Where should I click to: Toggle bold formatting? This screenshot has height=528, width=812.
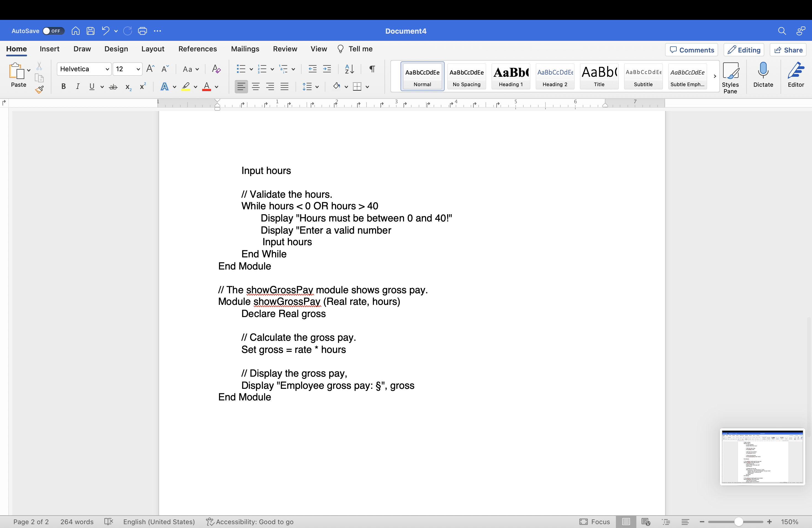64,87
